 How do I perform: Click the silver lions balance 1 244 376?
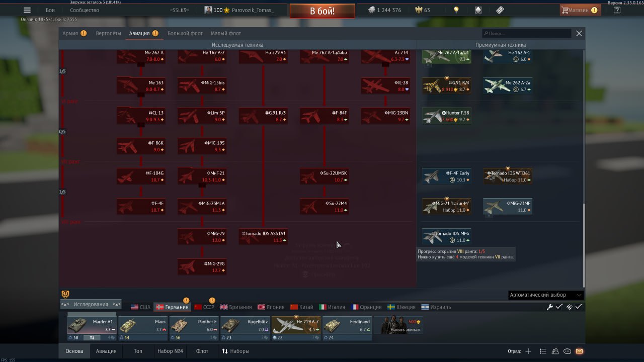coord(385,10)
